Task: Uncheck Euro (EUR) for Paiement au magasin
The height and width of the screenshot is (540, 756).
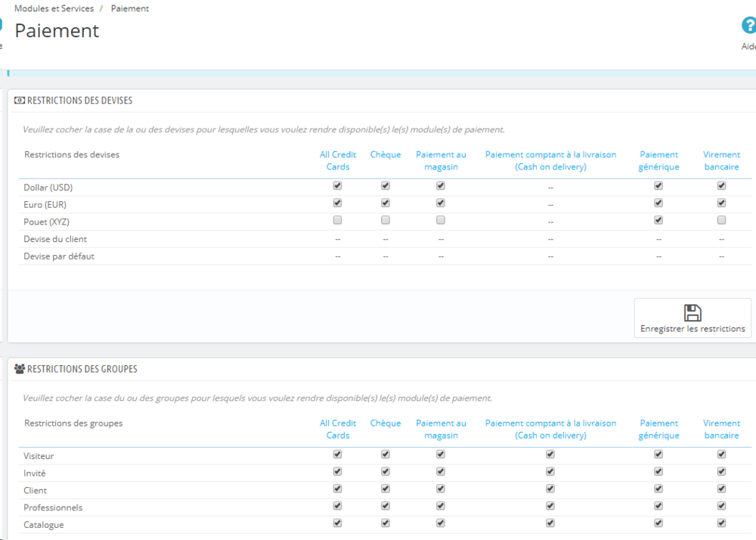Action: [441, 203]
